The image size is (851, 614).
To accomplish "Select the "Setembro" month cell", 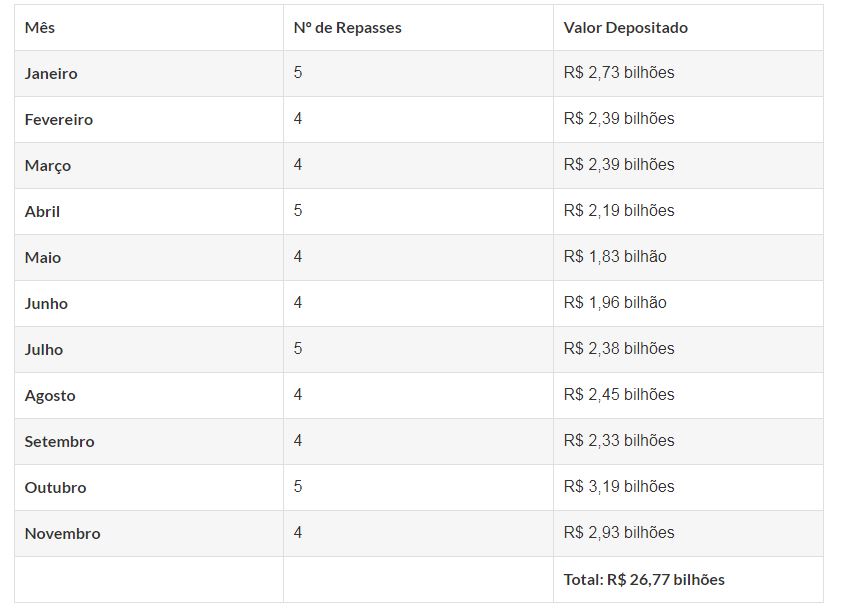I will (60, 442).
